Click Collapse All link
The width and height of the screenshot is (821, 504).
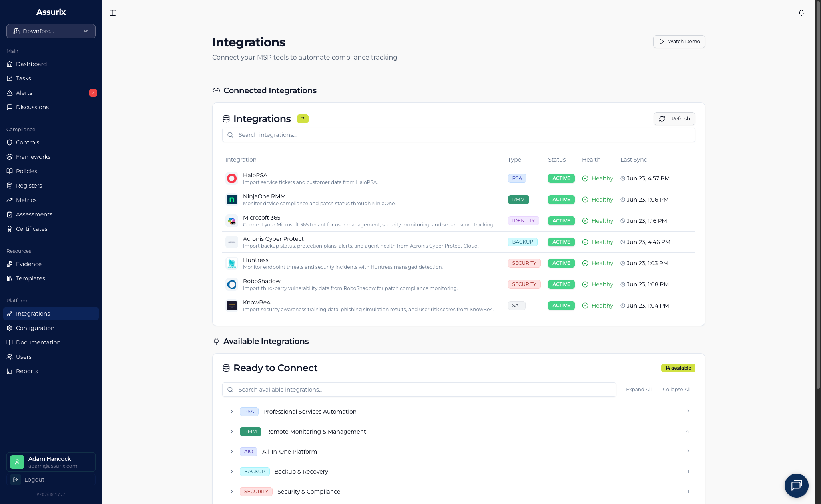tap(676, 390)
